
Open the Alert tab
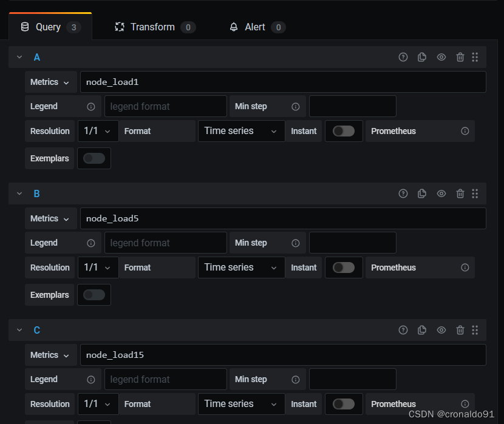pos(257,27)
